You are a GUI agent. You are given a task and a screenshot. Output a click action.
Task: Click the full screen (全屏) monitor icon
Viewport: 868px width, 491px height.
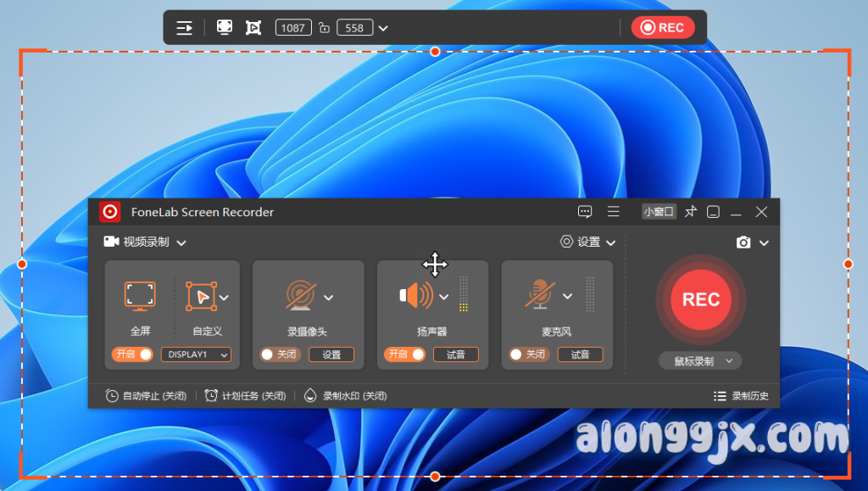140,295
